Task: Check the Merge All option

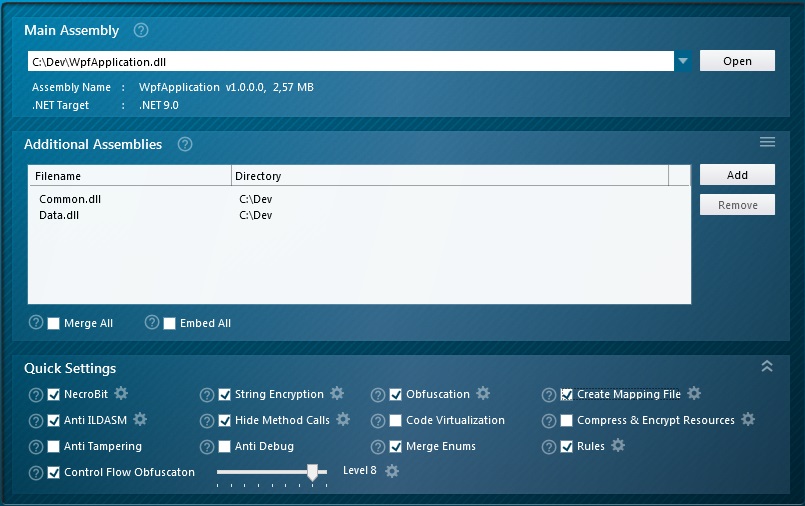Action: point(54,323)
